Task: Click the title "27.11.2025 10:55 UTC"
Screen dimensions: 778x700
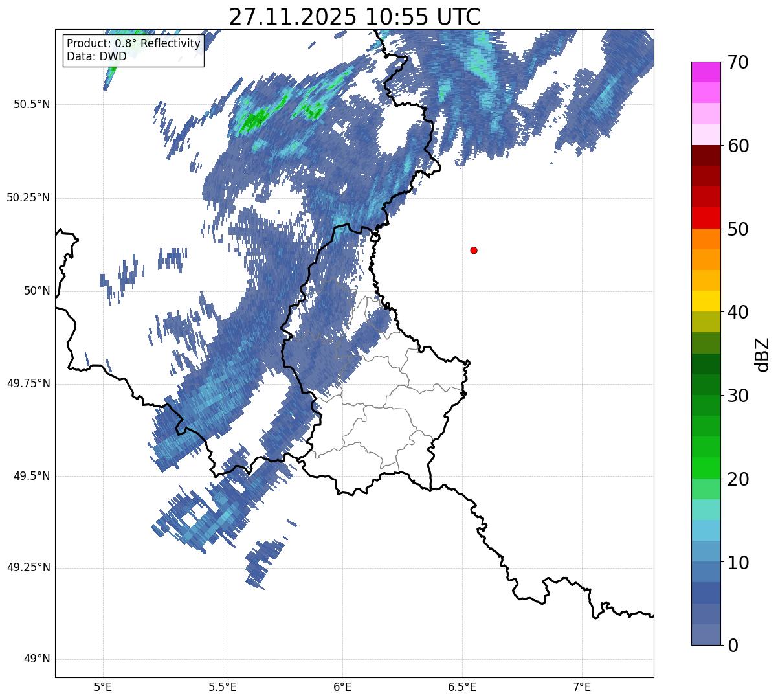Action: (355, 16)
